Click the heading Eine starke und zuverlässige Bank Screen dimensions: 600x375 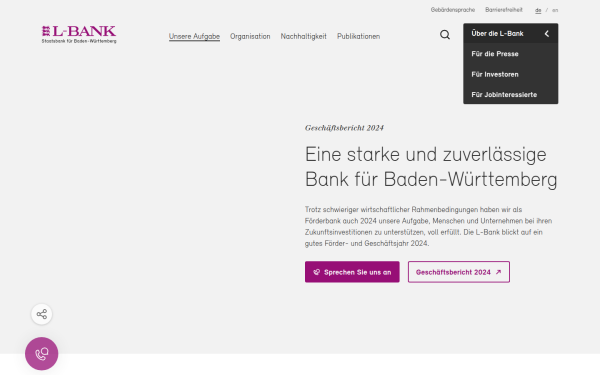[431, 167]
